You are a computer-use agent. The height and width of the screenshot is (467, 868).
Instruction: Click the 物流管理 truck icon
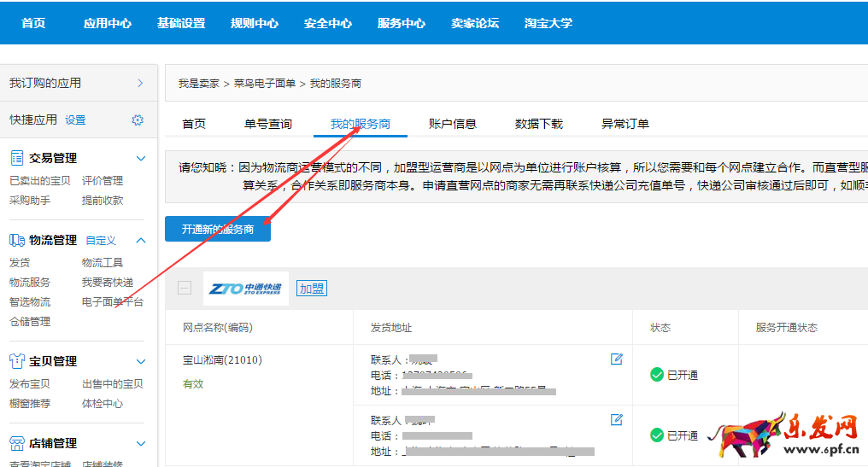click(x=16, y=241)
